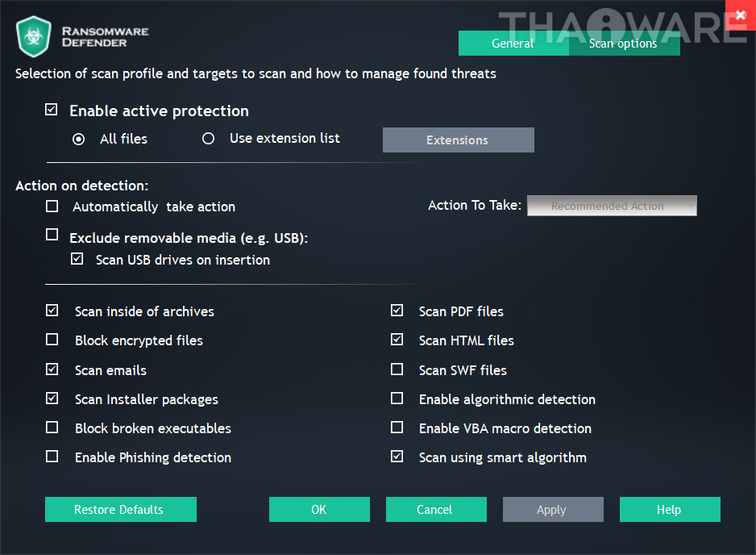Enable Block encrypted files

point(52,340)
